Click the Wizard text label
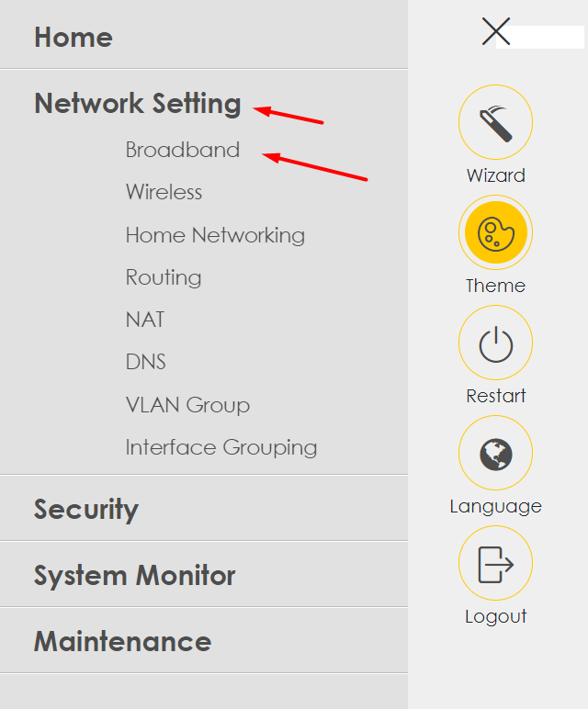Image resolution: width=588 pixels, height=709 pixels. pos(496,175)
